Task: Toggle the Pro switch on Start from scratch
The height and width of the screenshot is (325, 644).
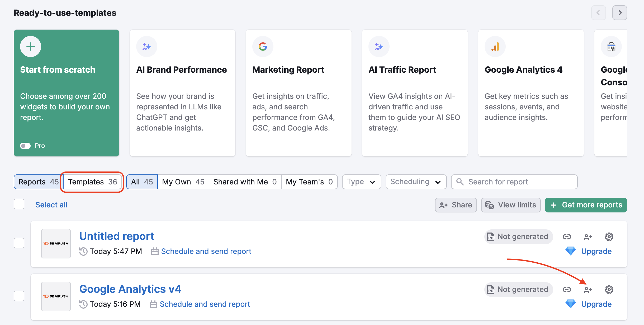Action: click(x=25, y=146)
